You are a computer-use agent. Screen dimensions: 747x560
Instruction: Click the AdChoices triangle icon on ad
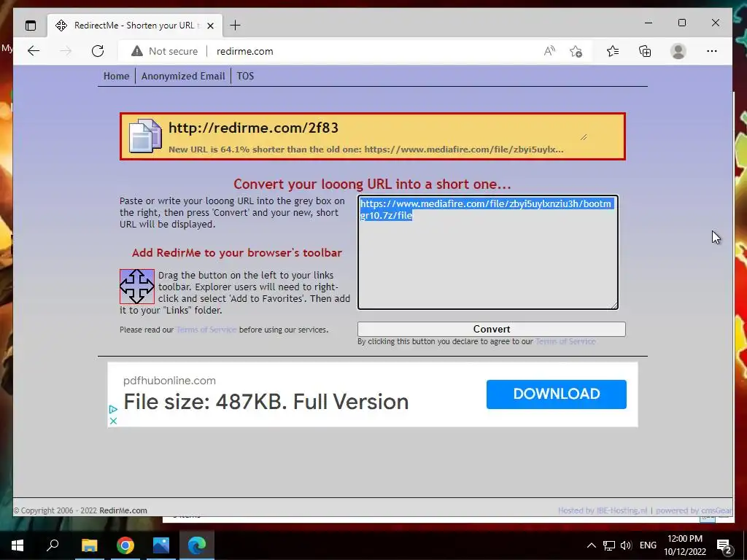pos(113,410)
